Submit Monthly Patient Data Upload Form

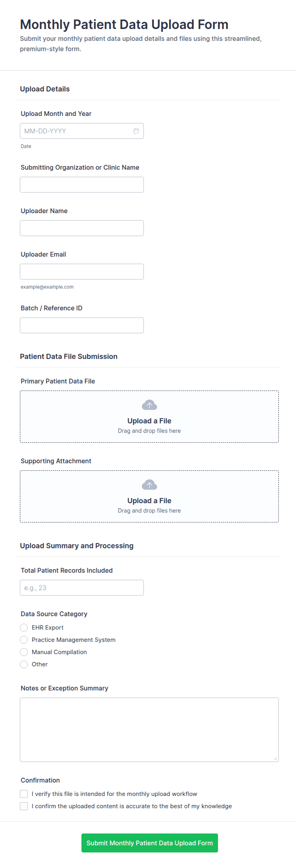pos(150,843)
